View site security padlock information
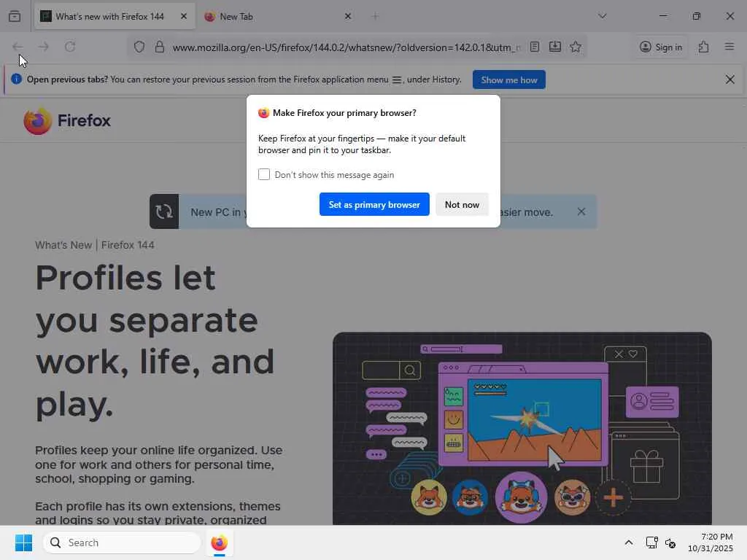This screenshot has width=747, height=560. [x=160, y=47]
